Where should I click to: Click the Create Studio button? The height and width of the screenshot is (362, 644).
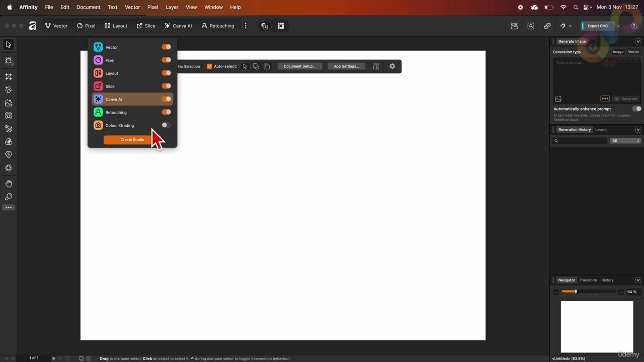point(132,140)
